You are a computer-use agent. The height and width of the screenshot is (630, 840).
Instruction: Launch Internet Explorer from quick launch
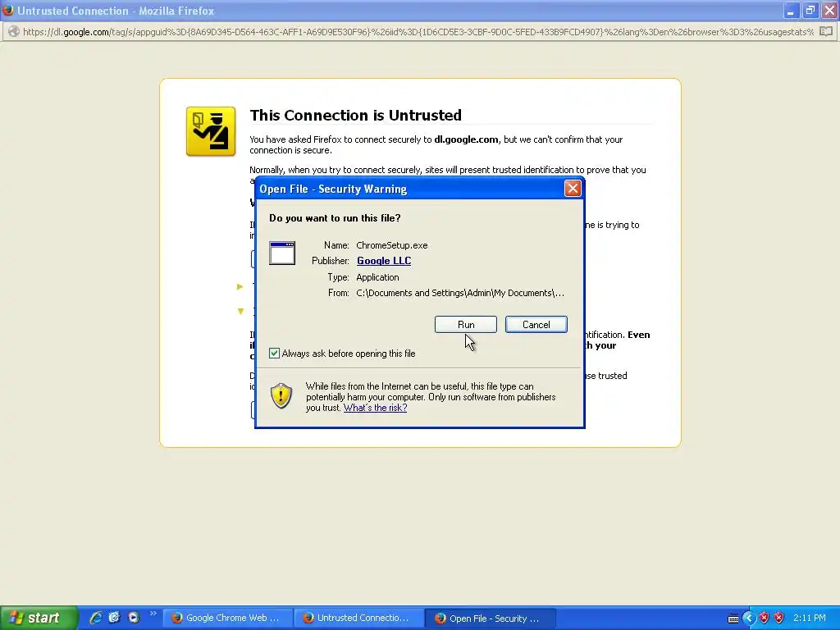(x=96, y=618)
